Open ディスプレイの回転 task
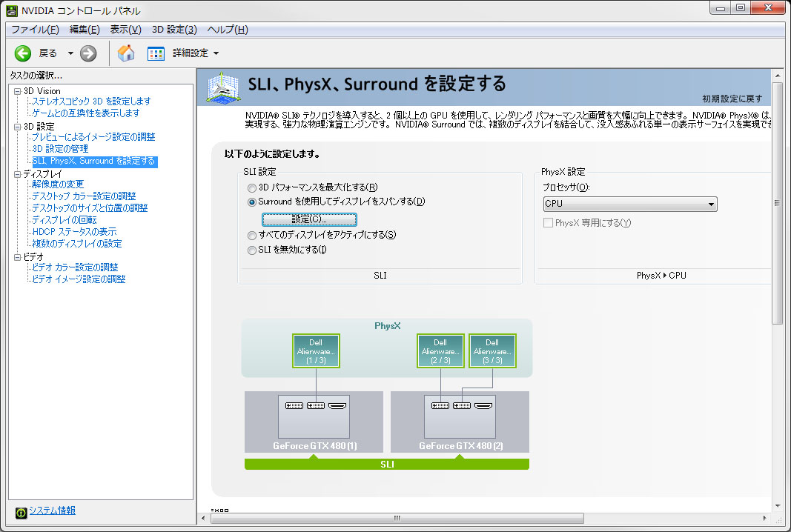Image resolution: width=791 pixels, height=532 pixels. click(x=64, y=220)
